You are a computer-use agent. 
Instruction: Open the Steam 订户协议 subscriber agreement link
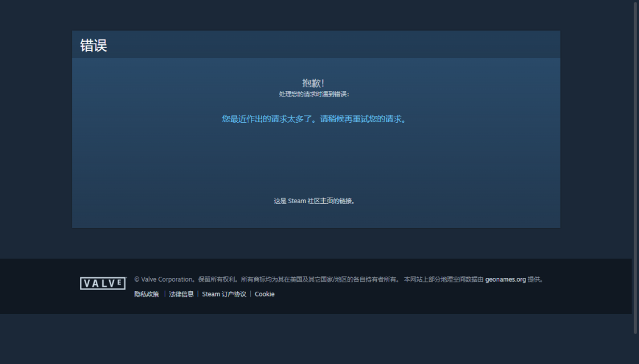[x=224, y=294]
